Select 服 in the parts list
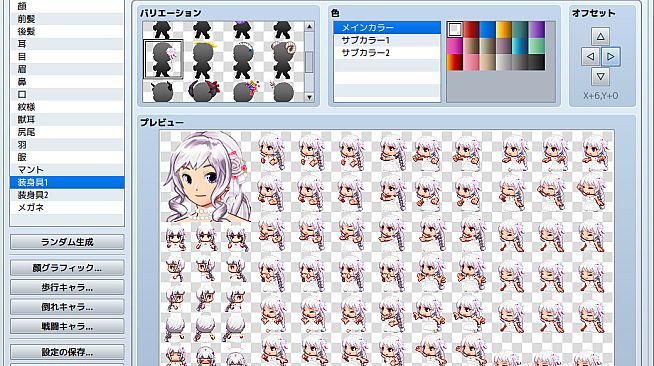Image resolution: width=654 pixels, height=366 pixels. point(67,157)
